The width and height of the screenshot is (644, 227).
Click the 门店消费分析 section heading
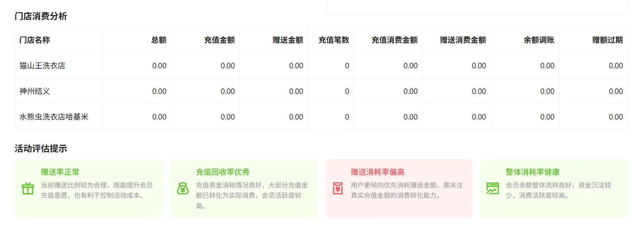click(x=41, y=16)
